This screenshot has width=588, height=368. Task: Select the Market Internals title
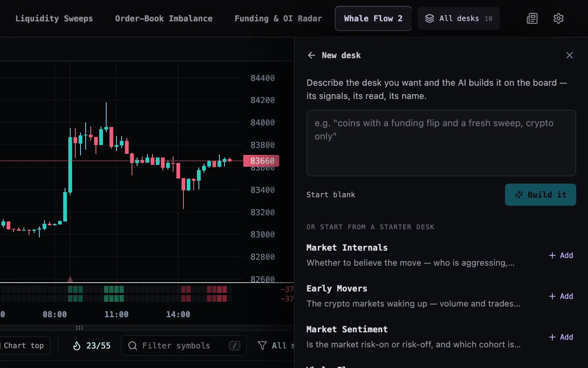pos(347,248)
